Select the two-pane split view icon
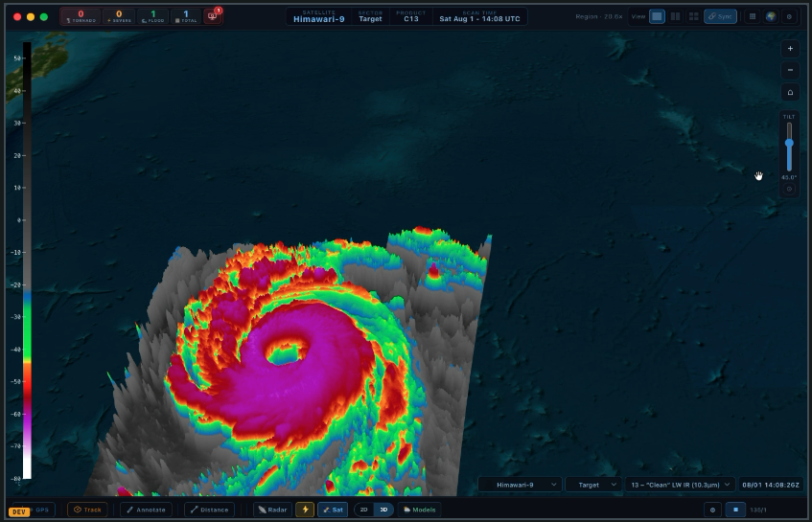This screenshot has width=812, height=522. click(675, 16)
